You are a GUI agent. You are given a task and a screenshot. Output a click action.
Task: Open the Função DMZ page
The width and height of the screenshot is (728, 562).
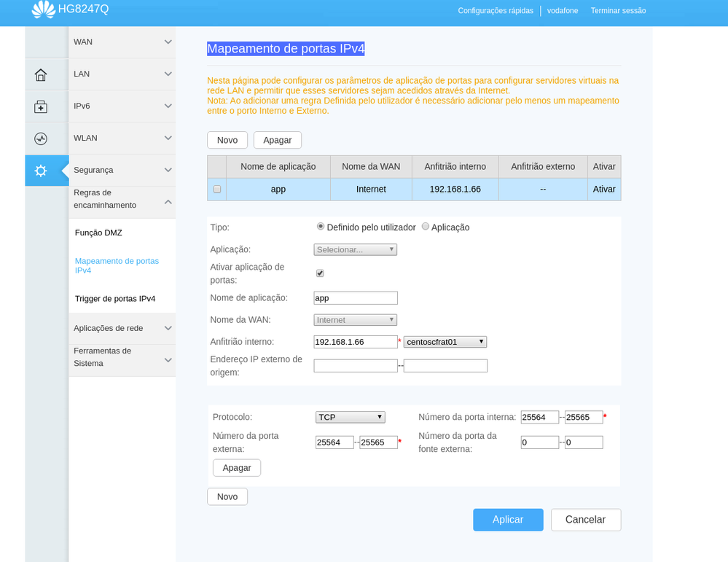tap(98, 233)
